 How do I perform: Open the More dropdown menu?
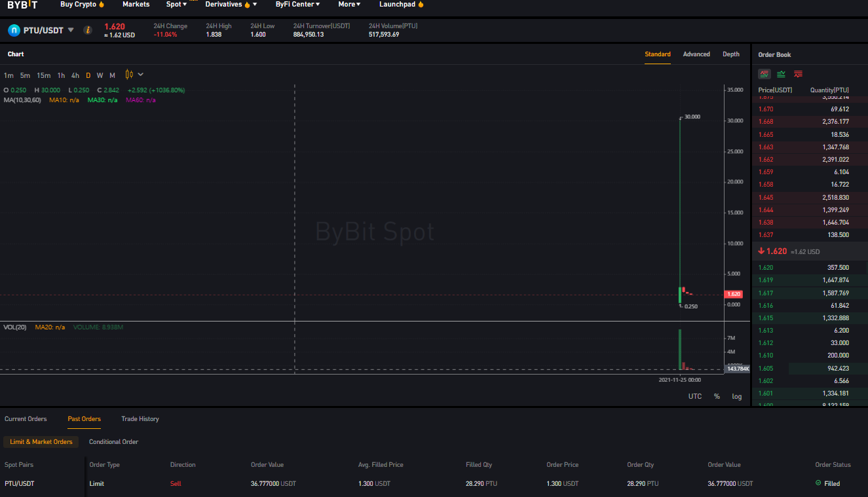click(x=349, y=5)
